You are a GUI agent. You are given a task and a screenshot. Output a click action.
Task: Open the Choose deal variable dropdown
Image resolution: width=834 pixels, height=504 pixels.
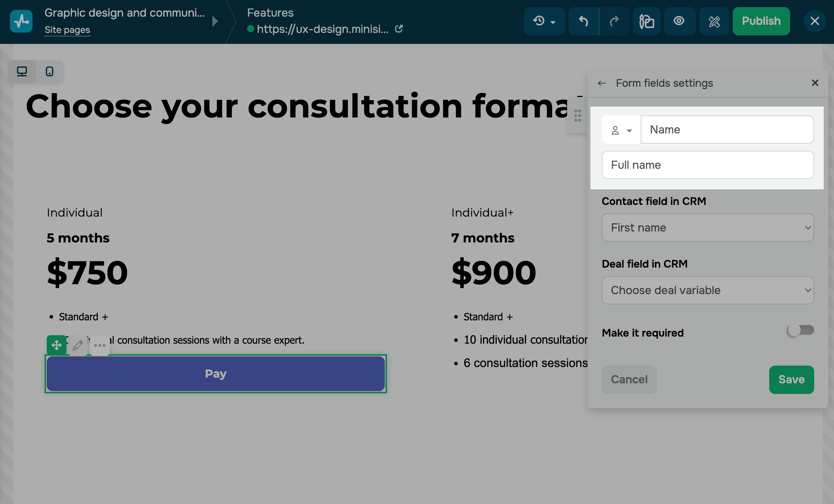coord(708,290)
